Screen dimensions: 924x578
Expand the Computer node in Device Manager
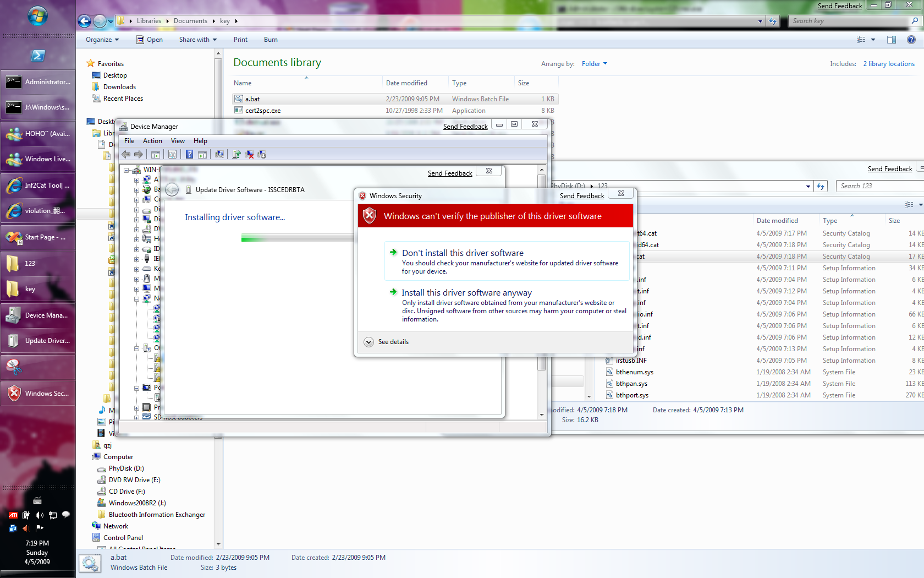tap(136, 200)
